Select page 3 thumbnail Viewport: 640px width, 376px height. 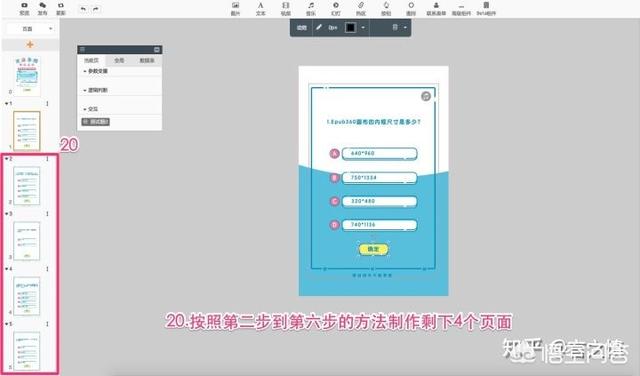[x=27, y=241]
